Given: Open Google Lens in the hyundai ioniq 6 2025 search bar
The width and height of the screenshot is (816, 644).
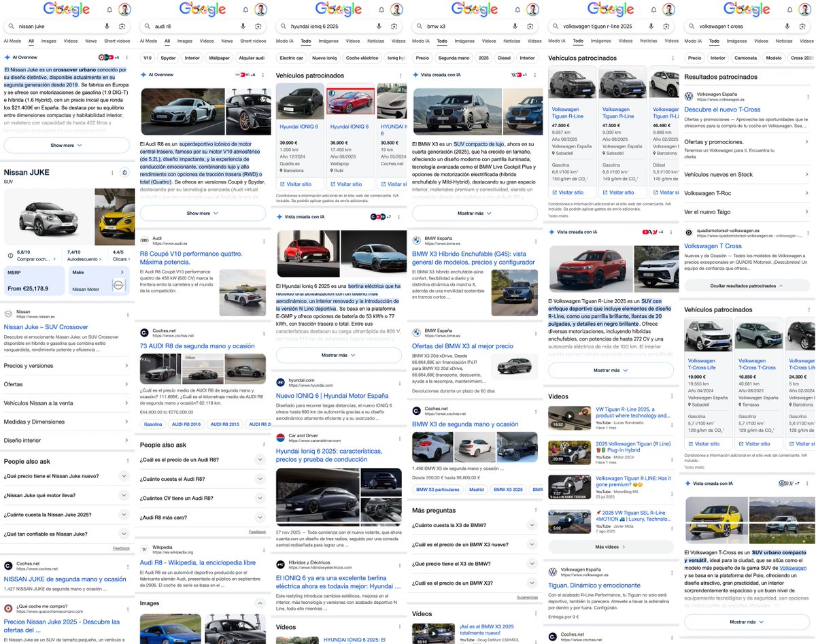Looking at the screenshot, I should [x=394, y=26].
